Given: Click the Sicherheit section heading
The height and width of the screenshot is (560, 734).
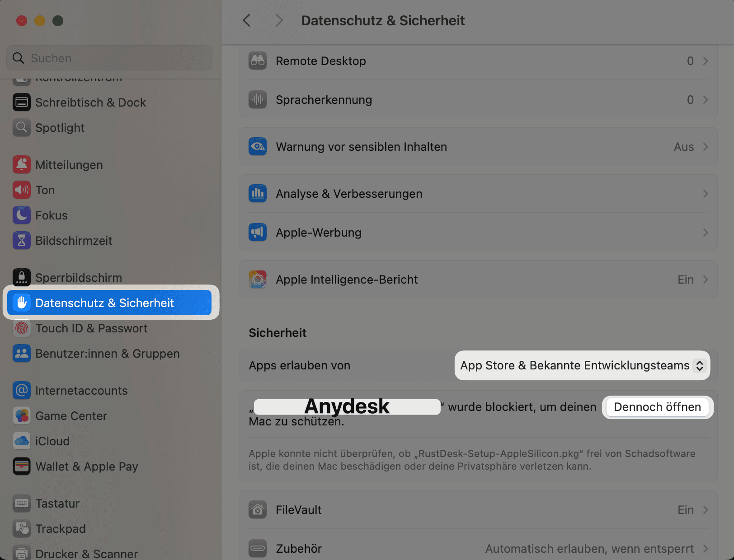Looking at the screenshot, I should [278, 333].
